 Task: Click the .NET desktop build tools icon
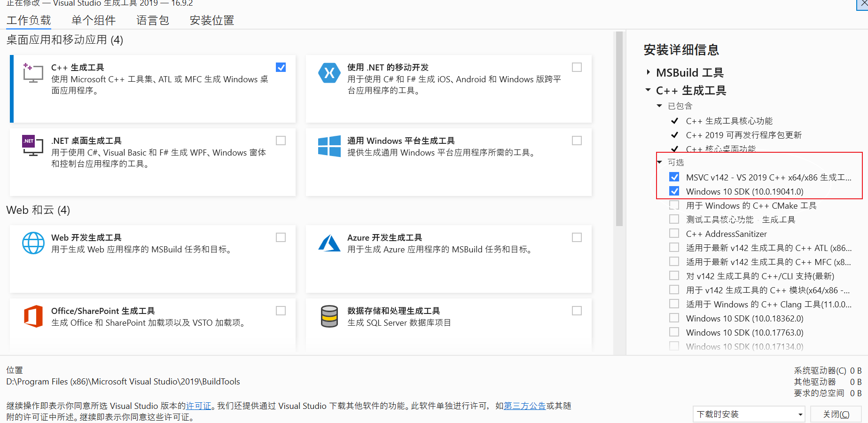tap(32, 146)
